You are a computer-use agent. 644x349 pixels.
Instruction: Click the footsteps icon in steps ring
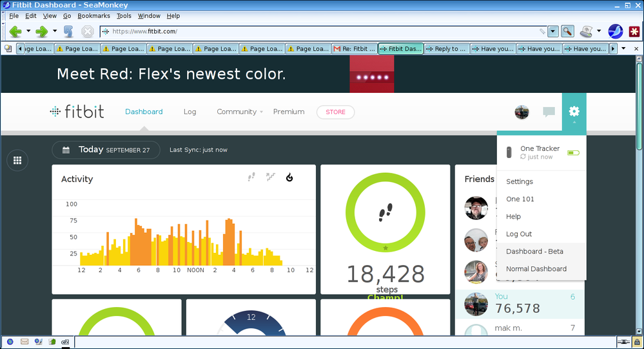click(385, 212)
